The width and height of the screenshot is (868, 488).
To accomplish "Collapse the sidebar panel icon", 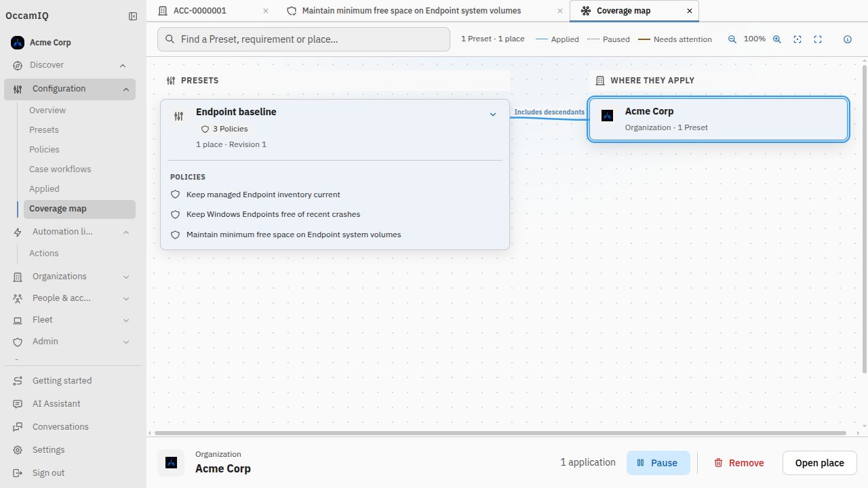I will click(x=133, y=16).
